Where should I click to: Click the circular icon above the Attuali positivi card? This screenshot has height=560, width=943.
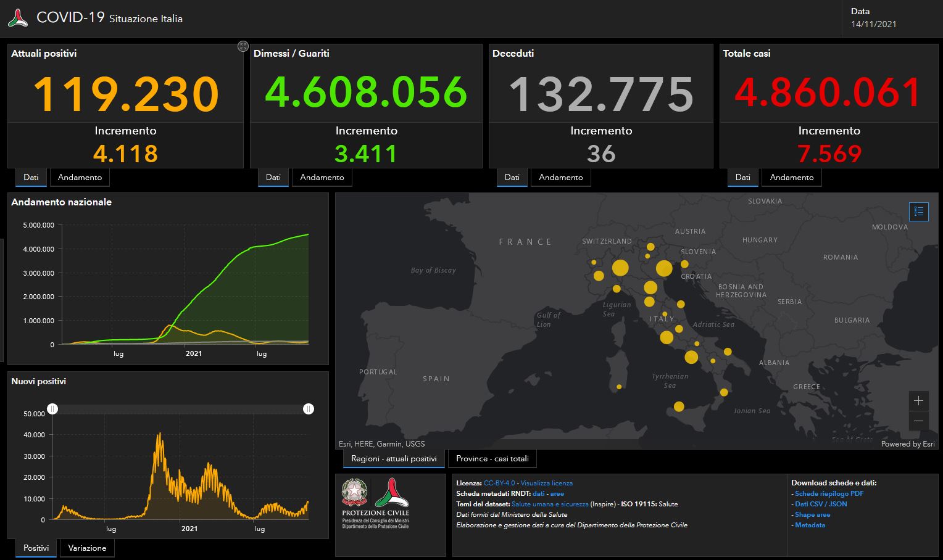[x=243, y=46]
